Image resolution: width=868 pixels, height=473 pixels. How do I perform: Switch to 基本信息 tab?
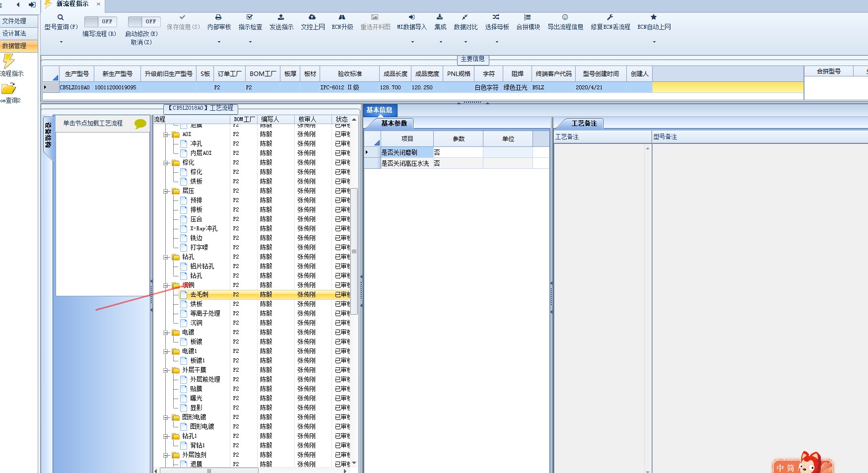(x=380, y=110)
